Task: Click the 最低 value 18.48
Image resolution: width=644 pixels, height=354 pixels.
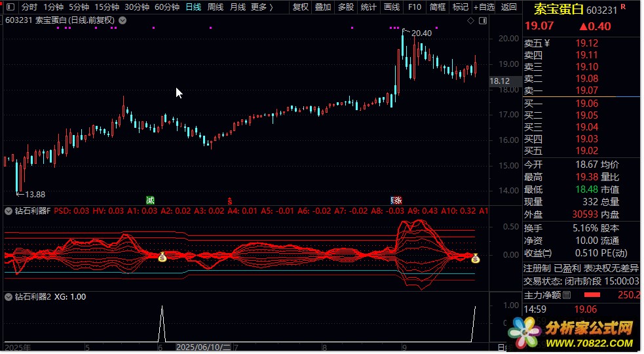Action: click(586, 189)
